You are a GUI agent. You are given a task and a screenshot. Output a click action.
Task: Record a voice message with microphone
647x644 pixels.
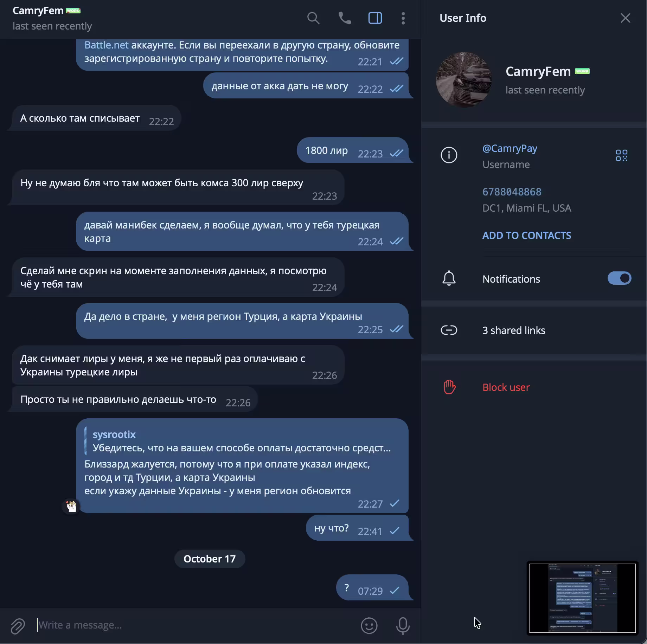click(403, 626)
